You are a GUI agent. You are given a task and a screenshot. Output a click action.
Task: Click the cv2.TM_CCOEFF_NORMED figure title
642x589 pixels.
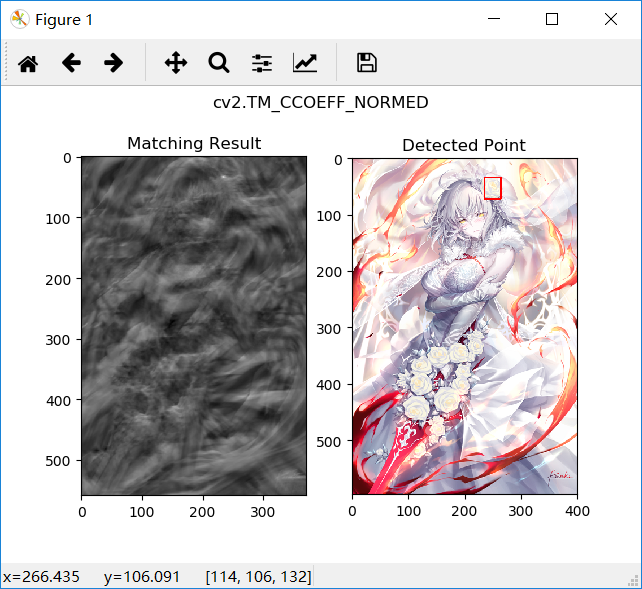pyautogui.click(x=321, y=102)
